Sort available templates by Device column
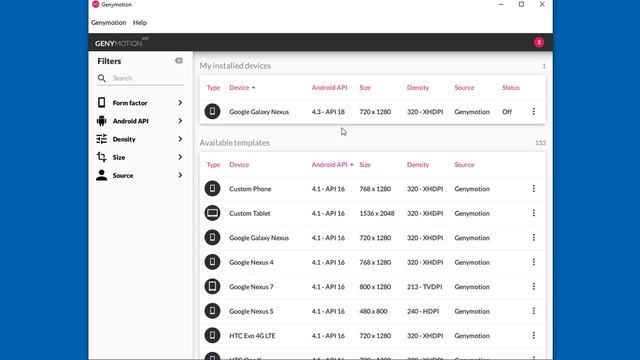This screenshot has width=640, height=360. 239,164
